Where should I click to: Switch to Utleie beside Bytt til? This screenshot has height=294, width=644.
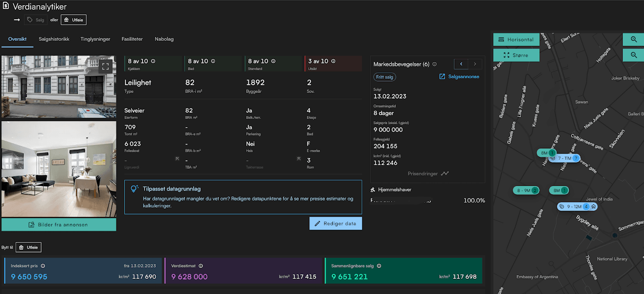28,247
